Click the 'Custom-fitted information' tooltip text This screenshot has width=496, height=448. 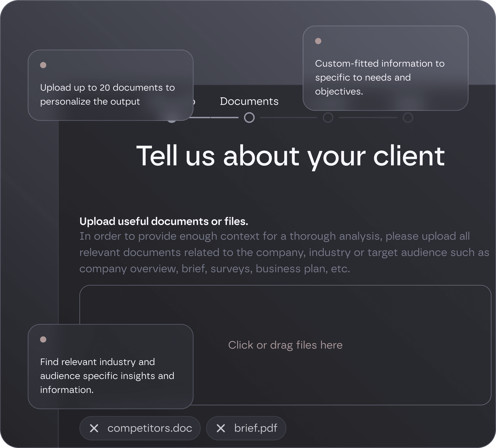[x=380, y=77]
